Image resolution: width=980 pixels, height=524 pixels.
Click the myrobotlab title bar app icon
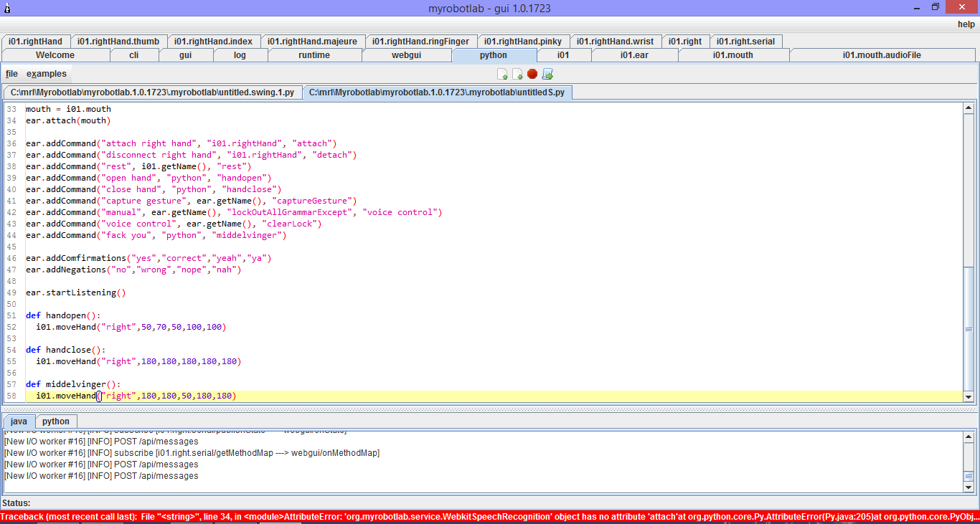click(x=7, y=8)
